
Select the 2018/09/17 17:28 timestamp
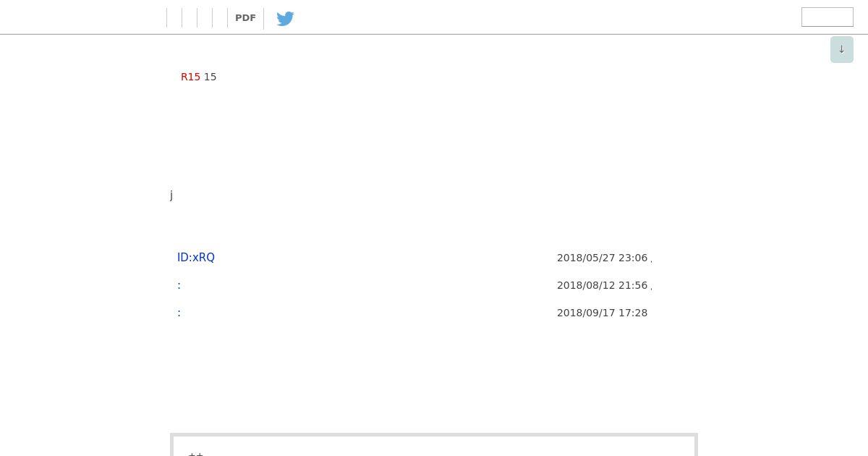[x=602, y=313]
